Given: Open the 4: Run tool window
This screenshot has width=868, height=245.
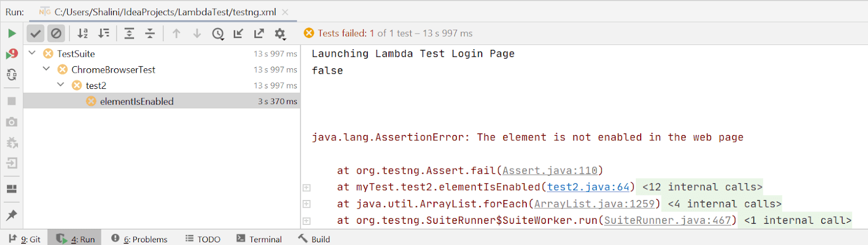Looking at the screenshot, I should click(x=75, y=239).
